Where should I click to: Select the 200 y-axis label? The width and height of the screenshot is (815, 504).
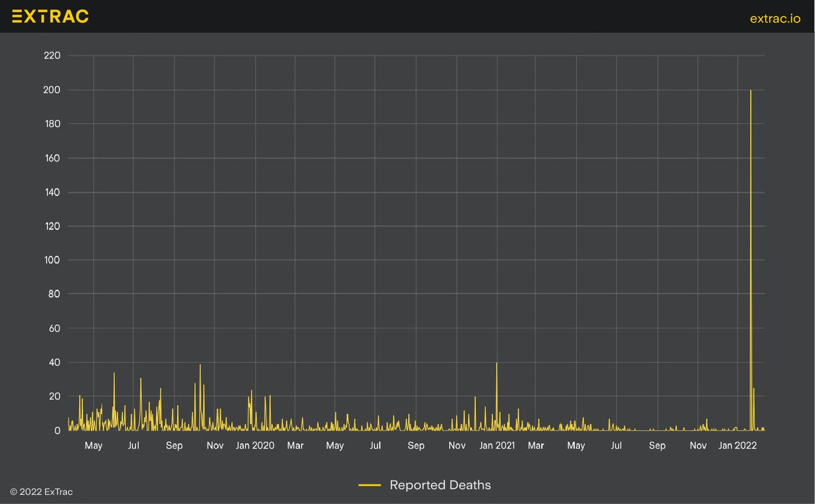(52, 90)
